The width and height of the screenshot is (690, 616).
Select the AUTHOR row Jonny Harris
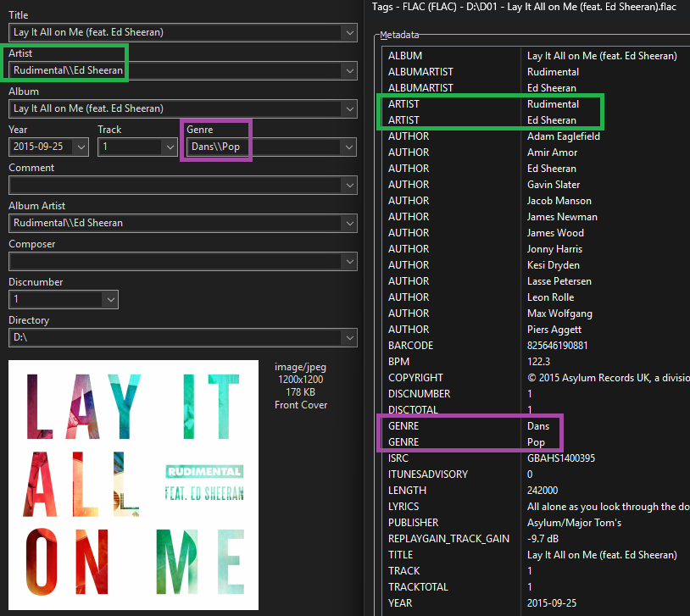point(536,249)
